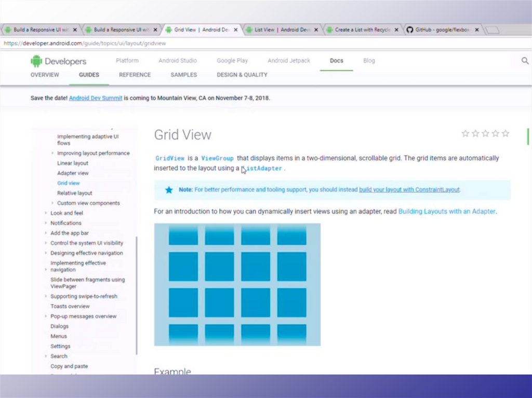532x398 pixels.
Task: Click the blue grid illustration image
Action: 237,284
